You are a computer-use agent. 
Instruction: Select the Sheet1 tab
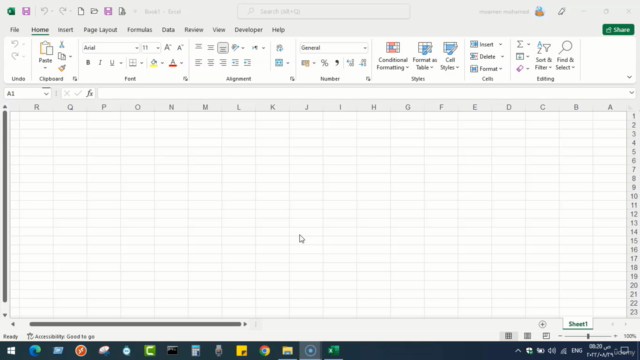578,324
